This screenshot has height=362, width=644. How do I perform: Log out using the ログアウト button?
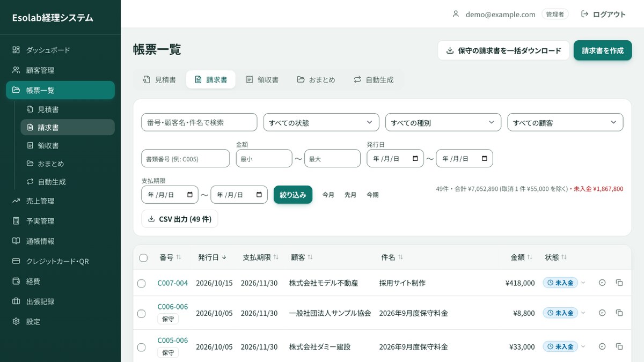click(x=603, y=14)
